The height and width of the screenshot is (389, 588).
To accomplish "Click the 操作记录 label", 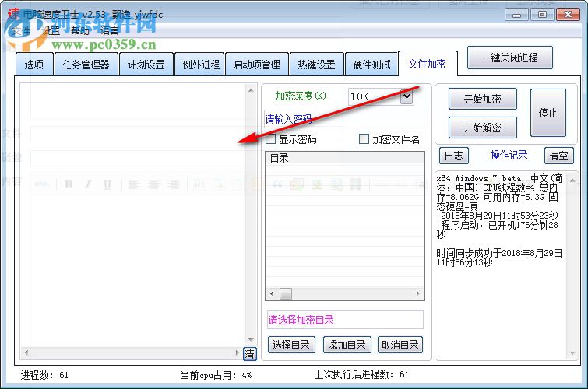I will coord(509,155).
